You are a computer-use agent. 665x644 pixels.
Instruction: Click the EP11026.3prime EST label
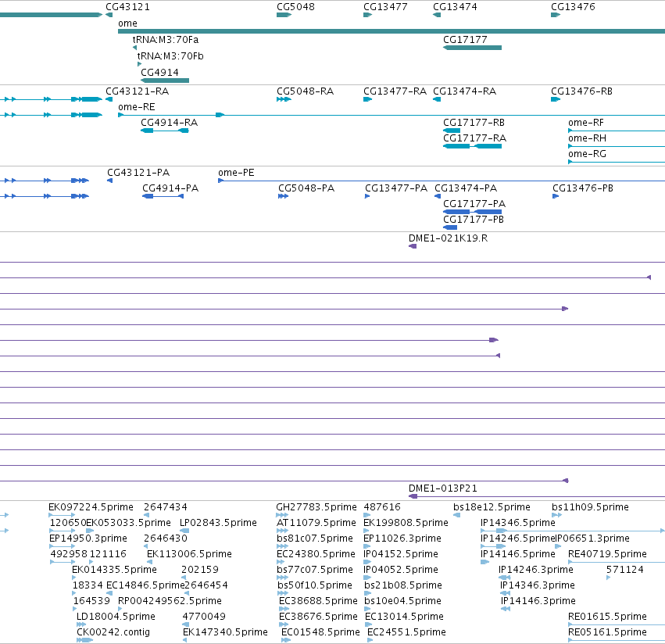tap(402, 538)
